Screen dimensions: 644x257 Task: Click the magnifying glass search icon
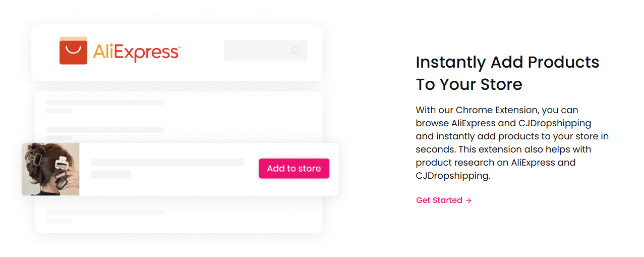[x=295, y=50]
